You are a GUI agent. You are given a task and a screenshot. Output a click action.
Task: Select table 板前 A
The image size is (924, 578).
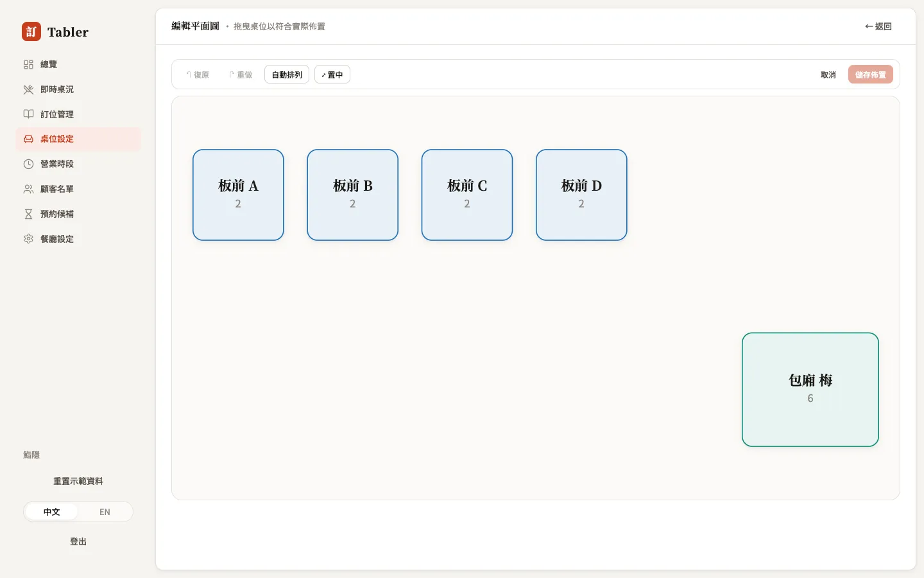click(238, 195)
